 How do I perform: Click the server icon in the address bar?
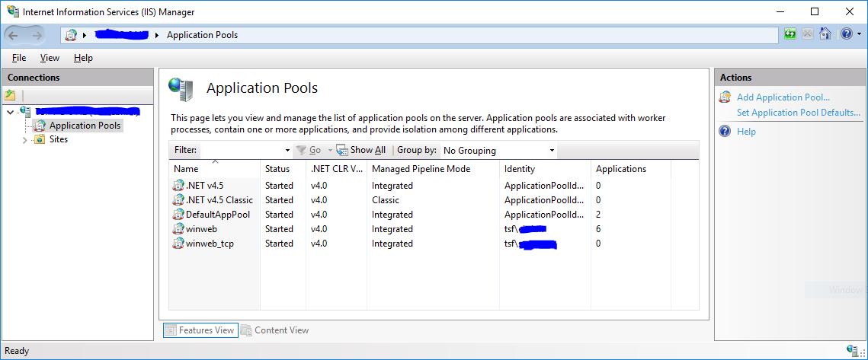pyautogui.click(x=70, y=35)
